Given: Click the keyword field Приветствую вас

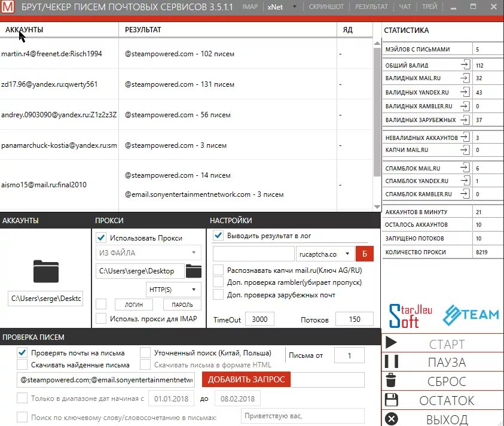Looking at the screenshot, I should tap(303, 416).
